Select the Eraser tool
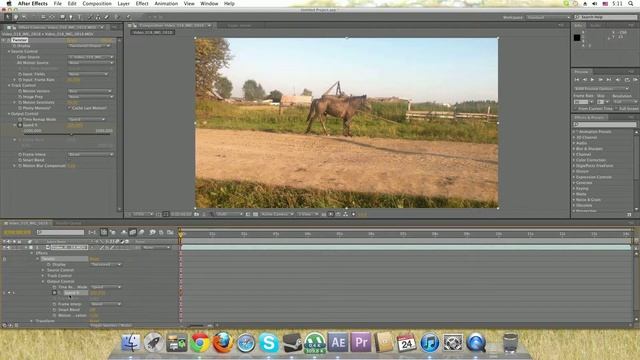 click(x=107, y=17)
